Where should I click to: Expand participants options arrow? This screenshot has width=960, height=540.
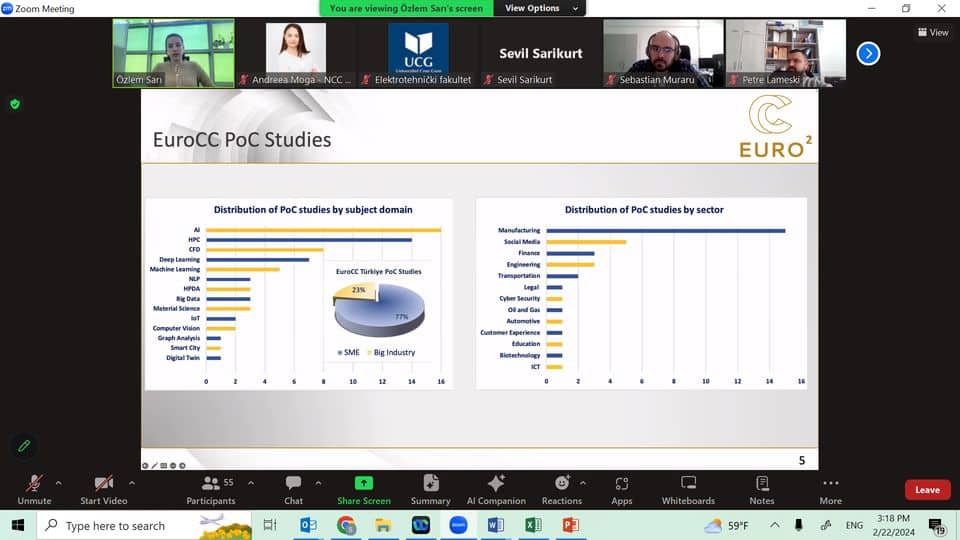tap(251, 483)
